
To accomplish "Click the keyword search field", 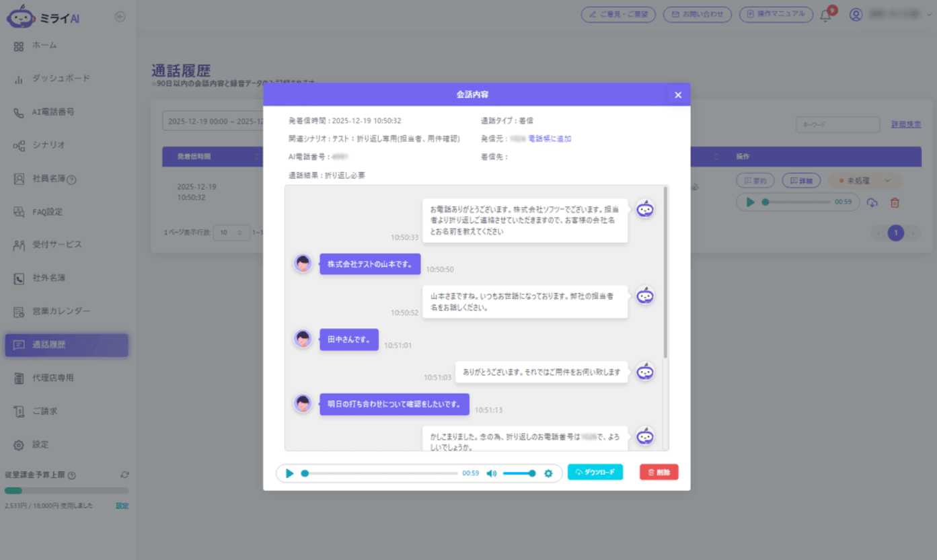I will [x=838, y=124].
